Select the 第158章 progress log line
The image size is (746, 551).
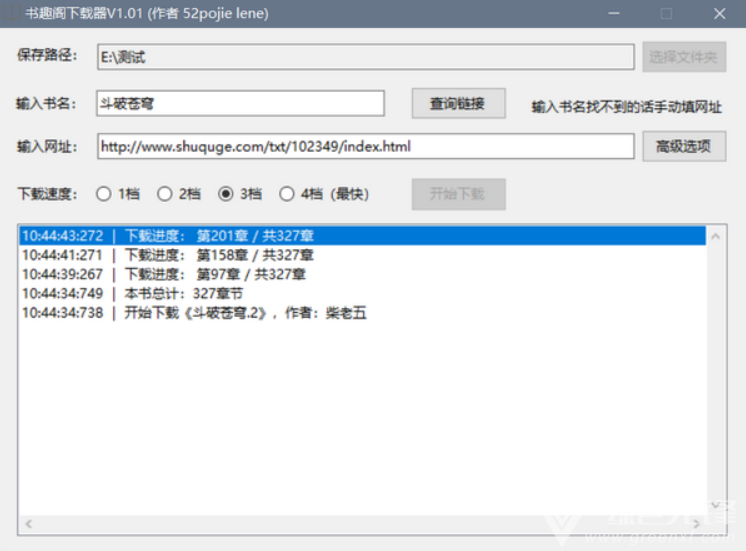[363, 255]
